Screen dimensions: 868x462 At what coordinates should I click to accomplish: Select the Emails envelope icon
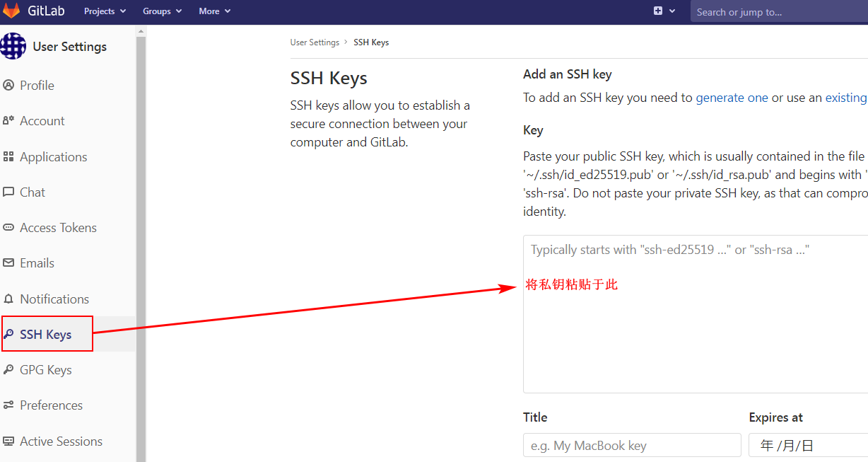pyautogui.click(x=8, y=263)
